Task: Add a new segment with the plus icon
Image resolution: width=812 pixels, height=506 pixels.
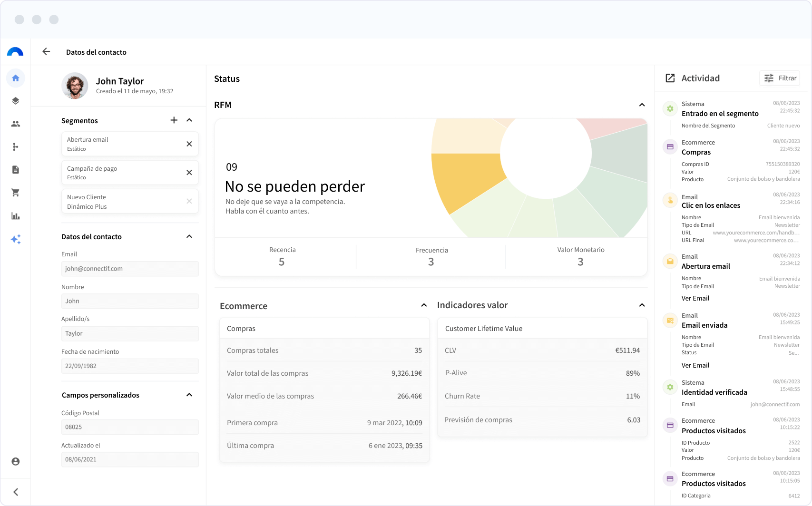Action: click(174, 120)
